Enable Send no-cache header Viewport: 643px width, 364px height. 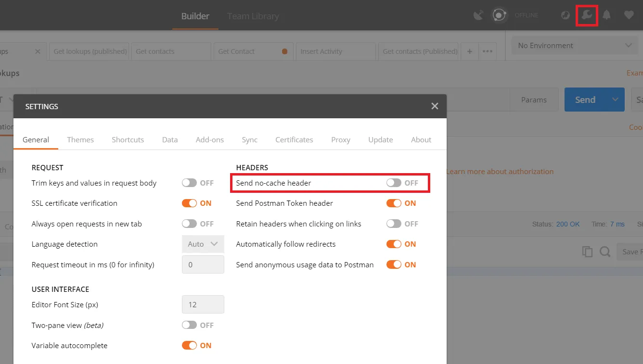[x=394, y=183]
